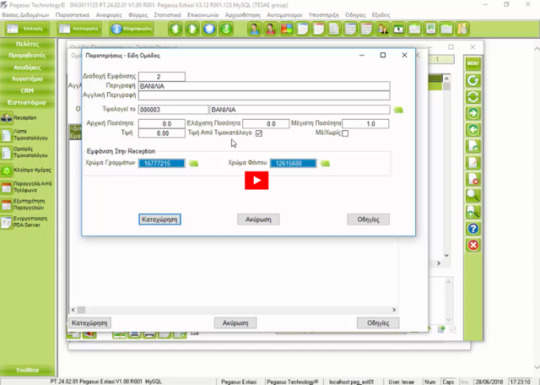
Task: Open Ενεργοποίηση PDA Server sidebar item
Action: click(x=24, y=222)
